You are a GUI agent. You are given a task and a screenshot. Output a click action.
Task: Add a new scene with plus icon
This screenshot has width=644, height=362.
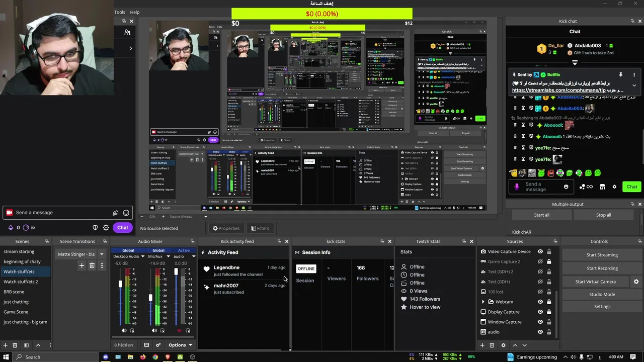click(6, 345)
